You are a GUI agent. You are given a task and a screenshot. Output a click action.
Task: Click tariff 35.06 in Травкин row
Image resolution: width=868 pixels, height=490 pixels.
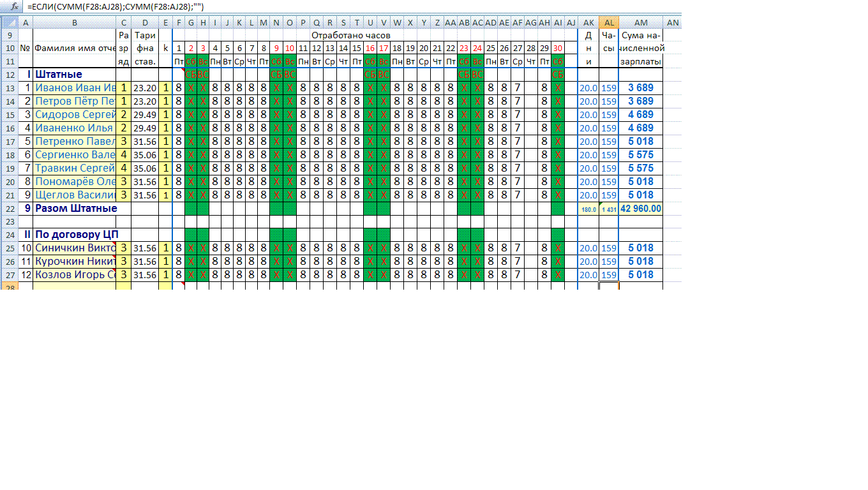point(145,168)
